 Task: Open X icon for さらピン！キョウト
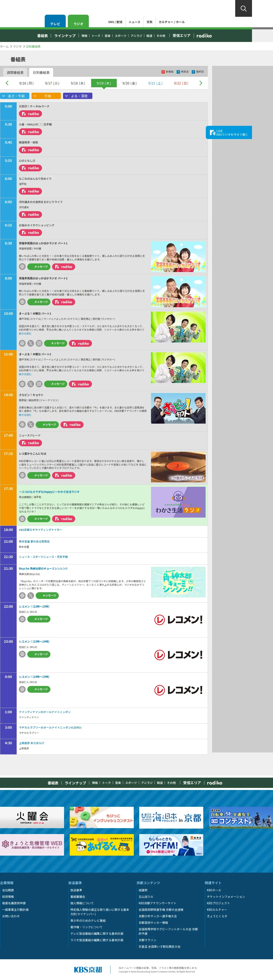(31, 424)
